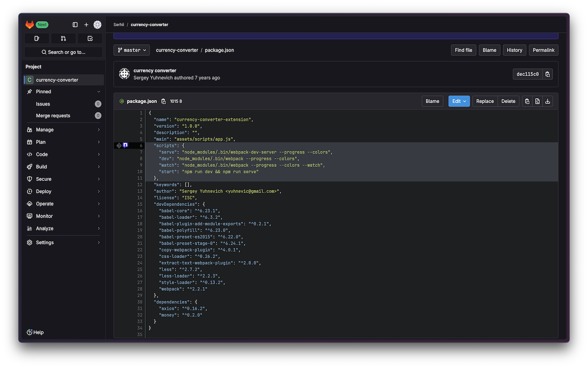Click the green C project avatar
Viewport: 588px width, 368px height.
[x=29, y=80]
